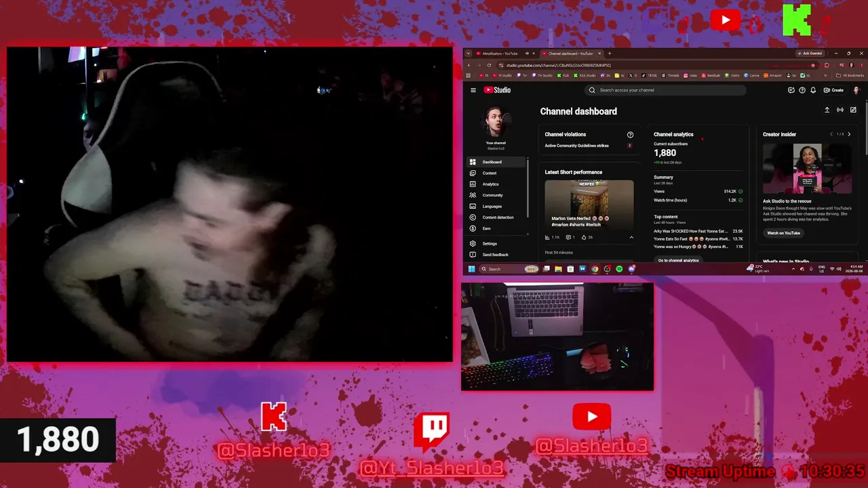Open the All Bookmarks folder
Viewport: 868px width, 488px height.
tap(850, 75)
